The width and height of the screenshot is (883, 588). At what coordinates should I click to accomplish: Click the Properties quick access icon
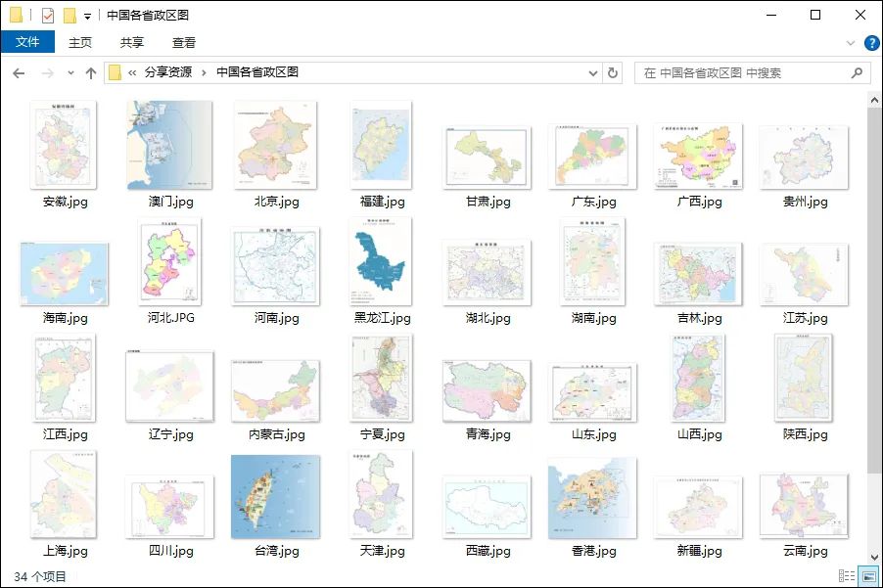tap(48, 16)
